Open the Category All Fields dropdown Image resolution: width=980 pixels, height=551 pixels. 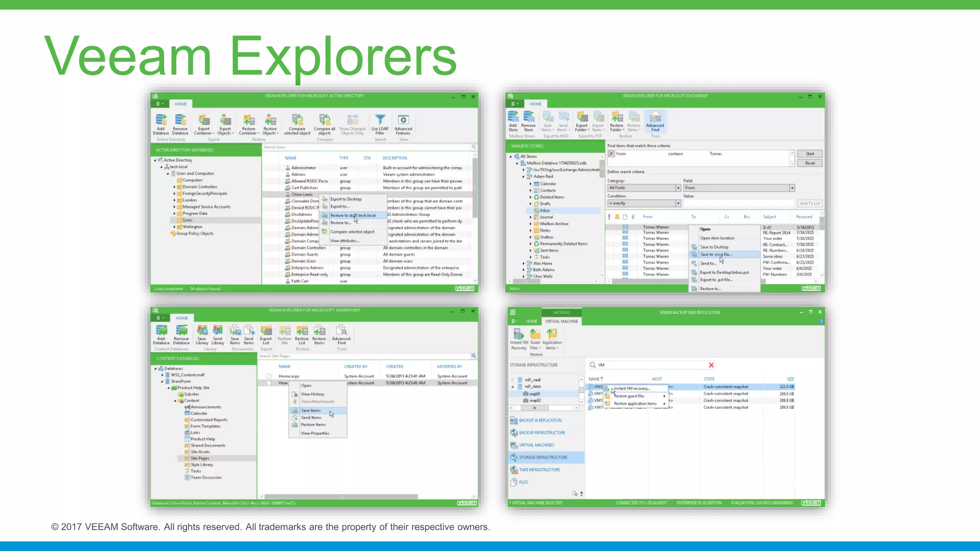(678, 188)
